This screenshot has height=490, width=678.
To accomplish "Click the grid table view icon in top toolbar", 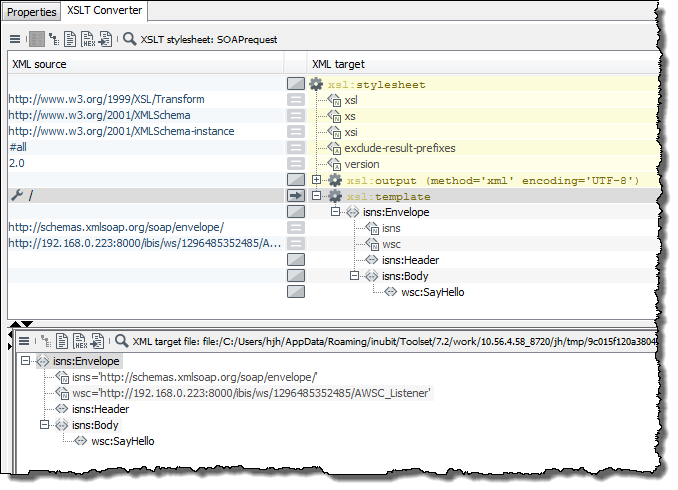I will pos(36,40).
